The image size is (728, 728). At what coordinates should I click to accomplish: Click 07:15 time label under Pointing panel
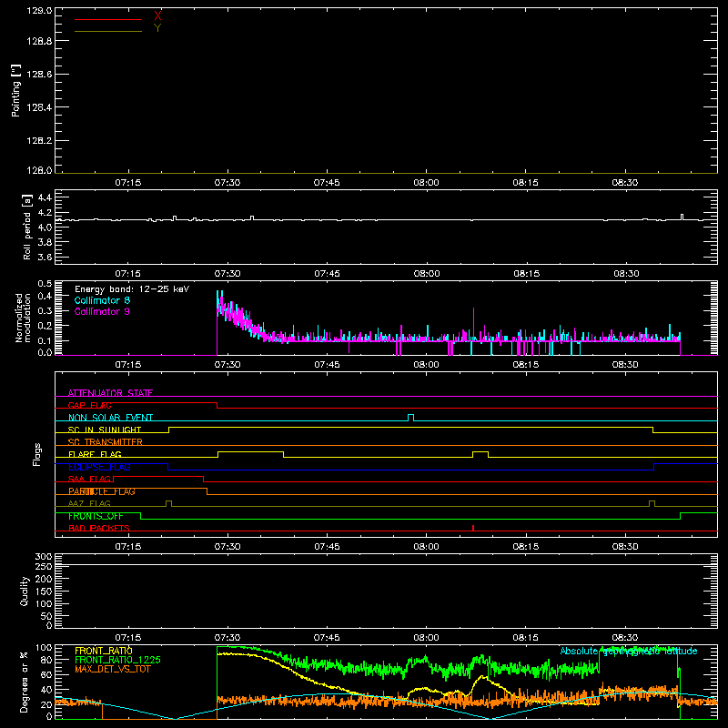click(128, 183)
